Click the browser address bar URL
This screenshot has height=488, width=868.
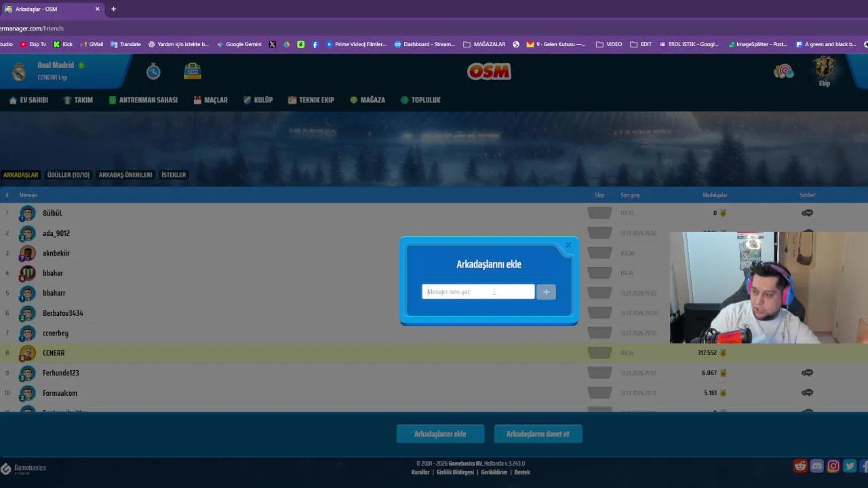click(32, 28)
